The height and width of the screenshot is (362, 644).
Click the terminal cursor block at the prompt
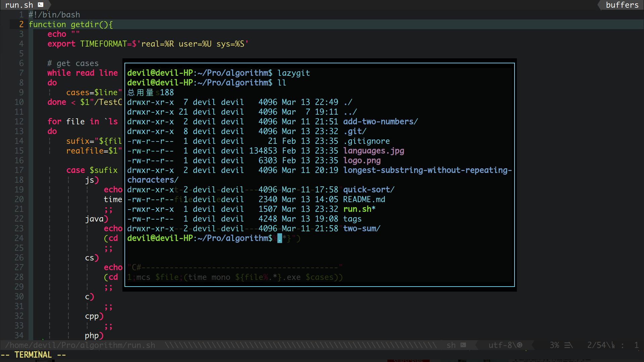pos(279,238)
